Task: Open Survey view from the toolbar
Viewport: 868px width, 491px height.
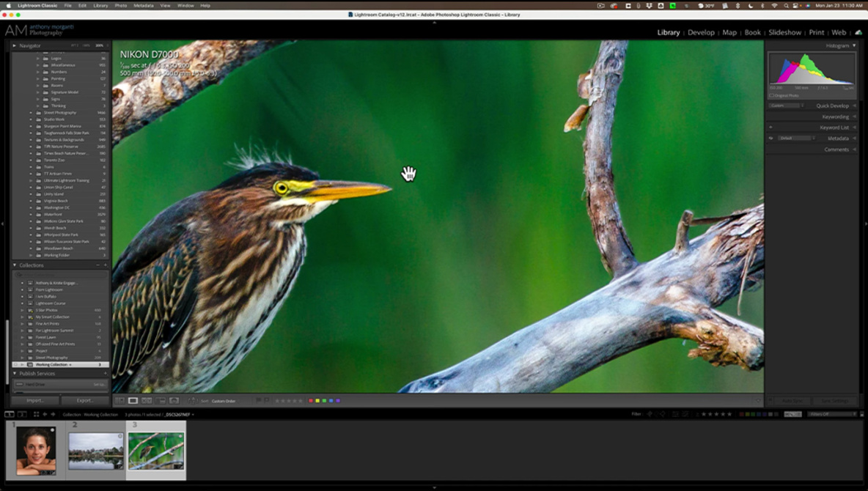Action: 161,401
